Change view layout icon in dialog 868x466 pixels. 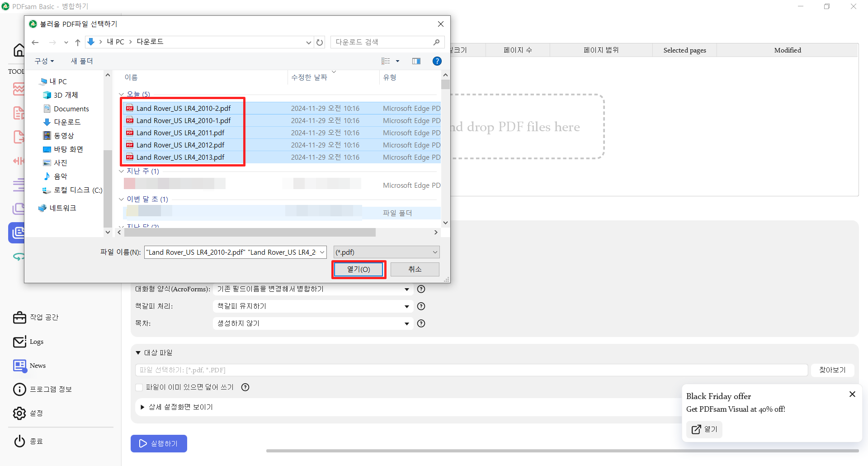(386, 61)
